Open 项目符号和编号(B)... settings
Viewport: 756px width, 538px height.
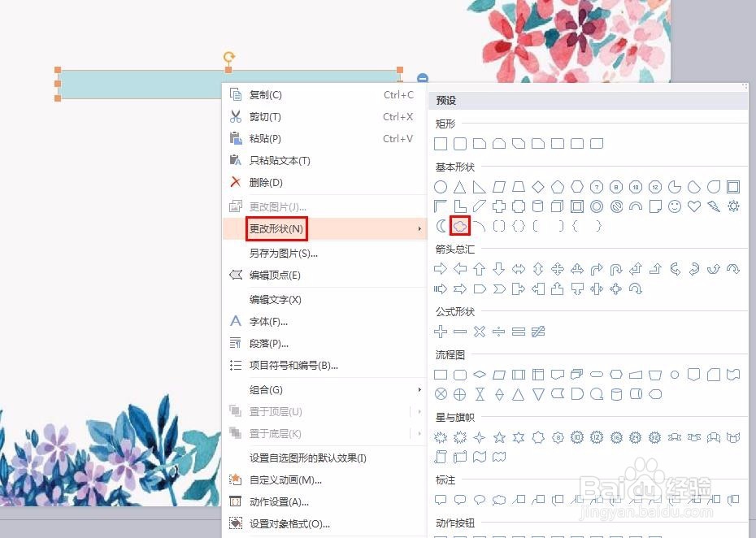tap(293, 366)
